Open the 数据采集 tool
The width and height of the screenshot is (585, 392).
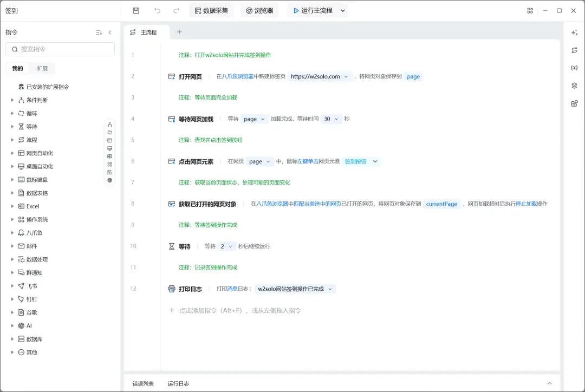pyautogui.click(x=212, y=10)
